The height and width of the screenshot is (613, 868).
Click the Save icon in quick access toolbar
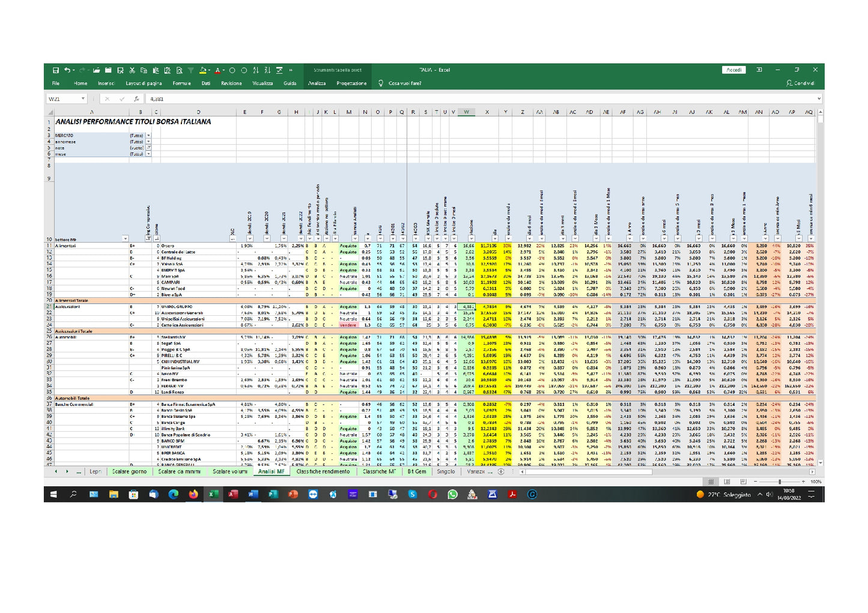(56, 70)
